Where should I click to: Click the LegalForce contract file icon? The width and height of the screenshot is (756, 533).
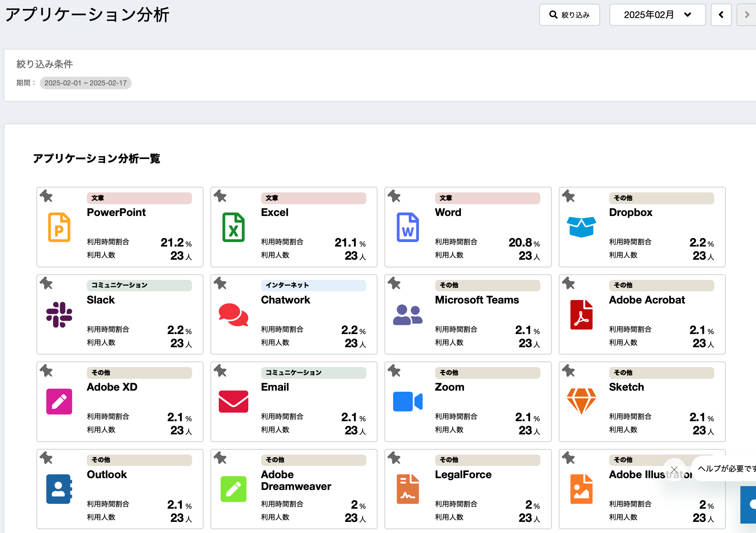(408, 489)
